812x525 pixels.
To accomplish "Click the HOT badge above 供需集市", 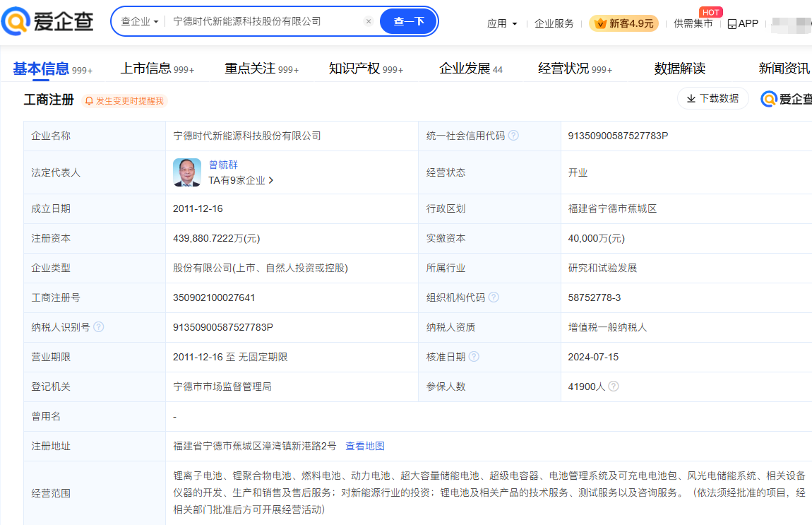I will [x=710, y=12].
